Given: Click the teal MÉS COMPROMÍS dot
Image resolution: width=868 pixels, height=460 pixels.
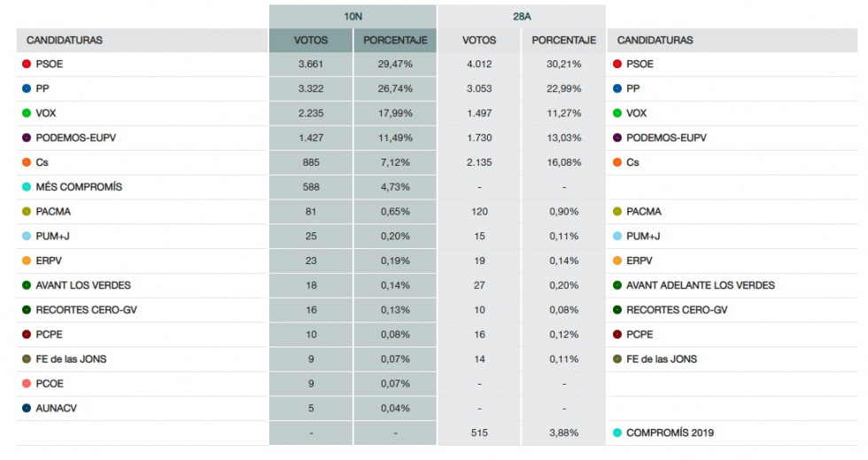Looking at the screenshot, I should pyautogui.click(x=27, y=187).
